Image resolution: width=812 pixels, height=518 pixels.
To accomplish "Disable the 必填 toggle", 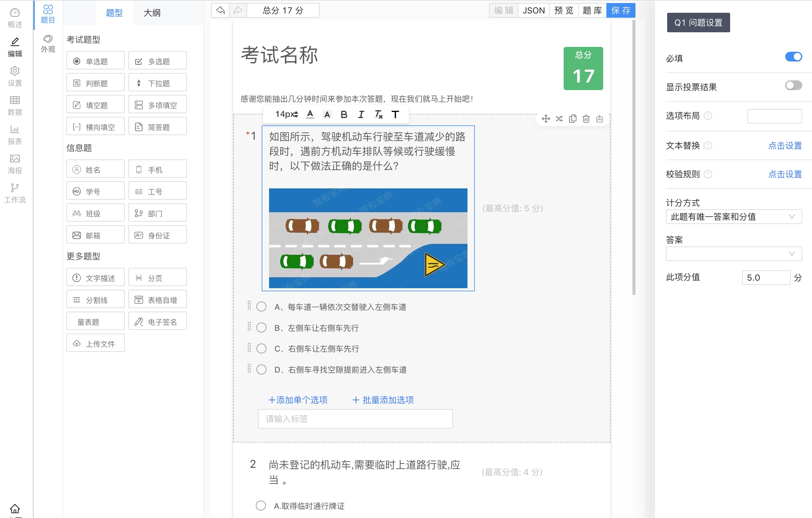I will [793, 57].
